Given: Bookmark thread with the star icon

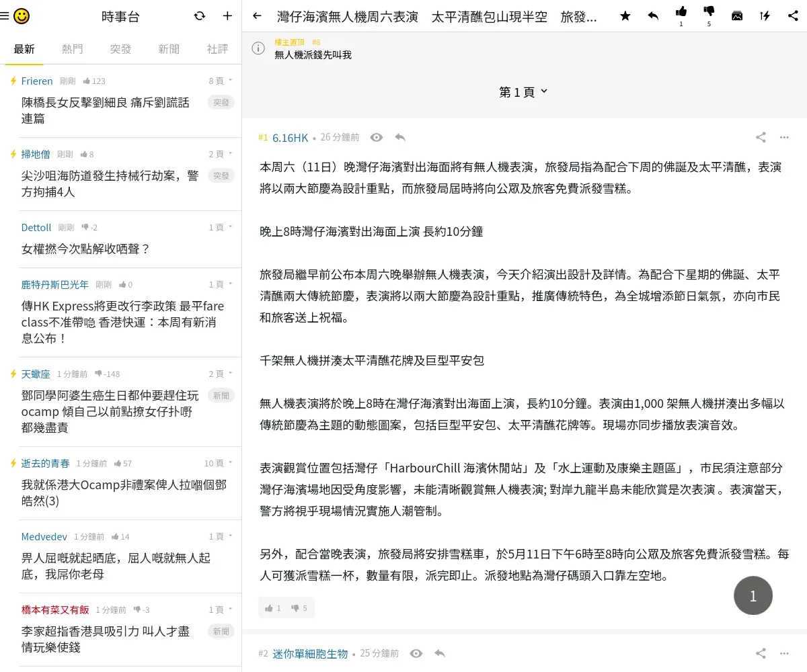Looking at the screenshot, I should 625,16.
